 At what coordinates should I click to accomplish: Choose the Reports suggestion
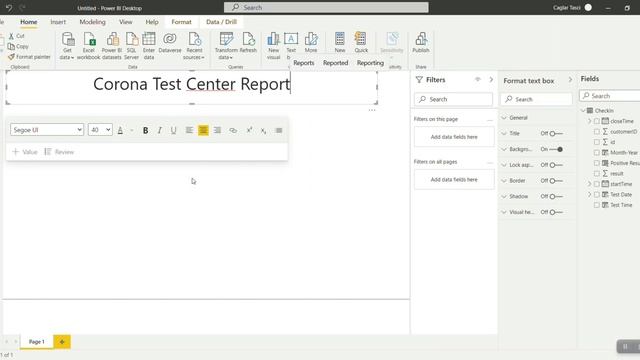click(304, 63)
